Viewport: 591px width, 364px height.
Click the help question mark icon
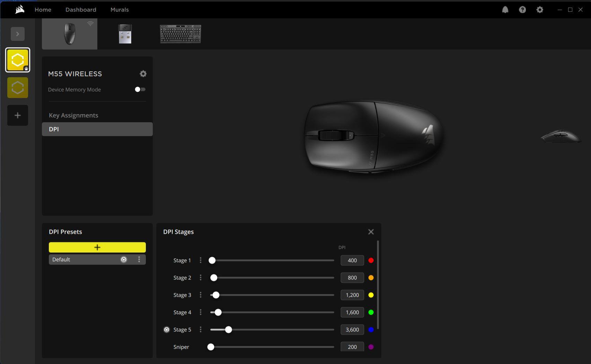522,10
